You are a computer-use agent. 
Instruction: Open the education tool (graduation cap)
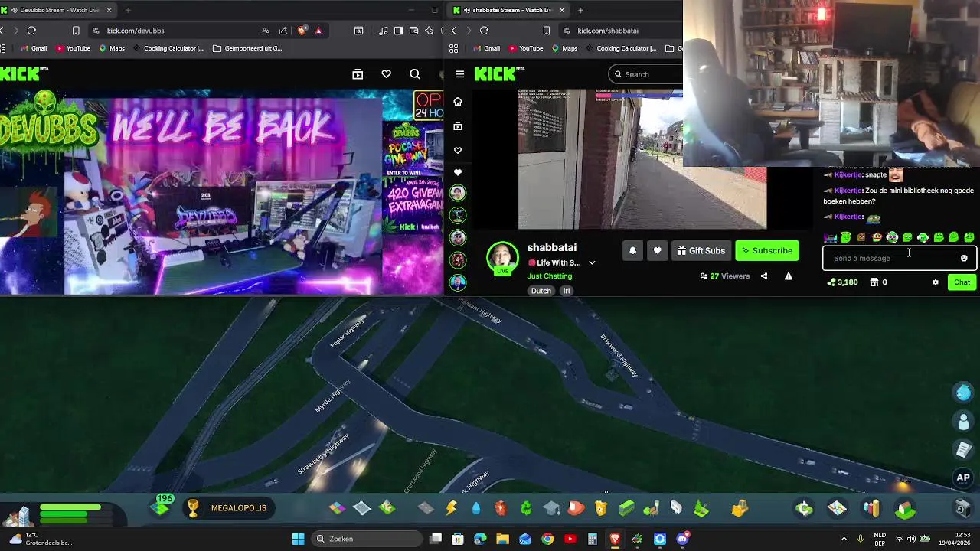551,508
